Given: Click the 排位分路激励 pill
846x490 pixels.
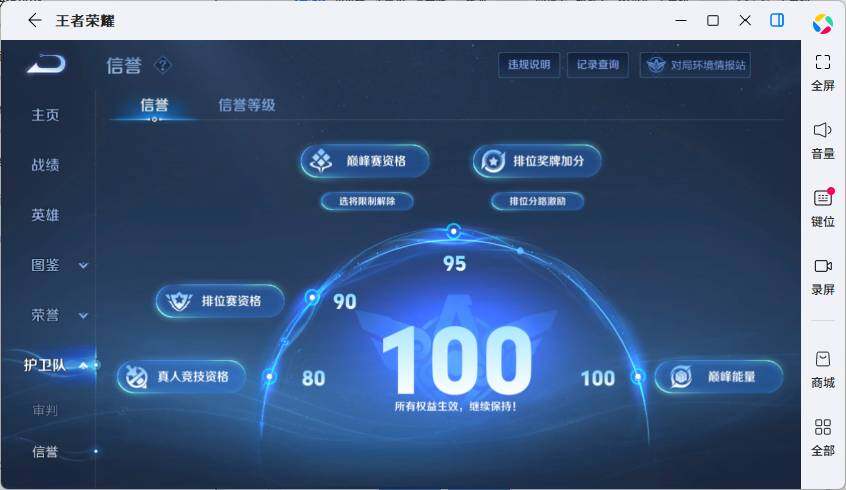Looking at the screenshot, I should pos(537,201).
